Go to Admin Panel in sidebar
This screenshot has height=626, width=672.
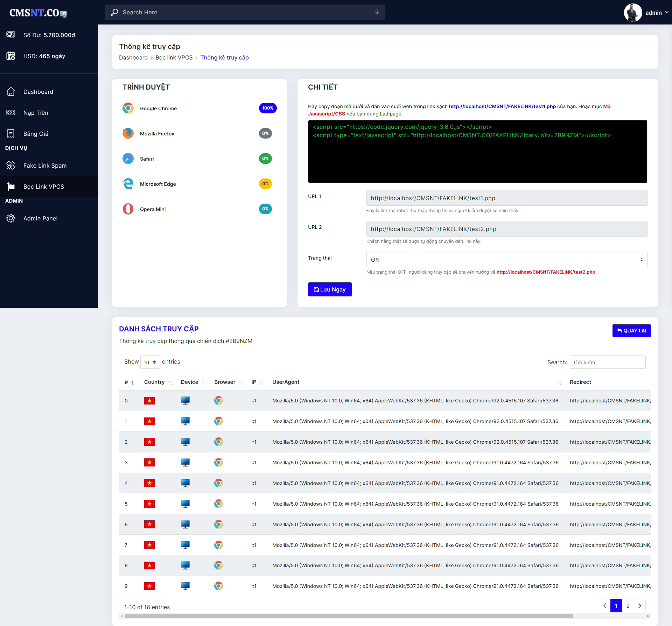pos(40,218)
